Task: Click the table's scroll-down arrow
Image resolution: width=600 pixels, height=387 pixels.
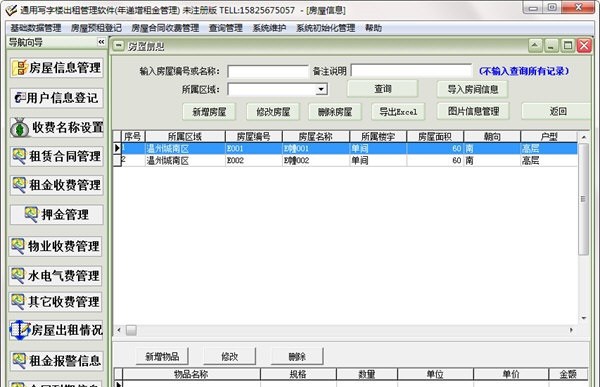Action: click(584, 318)
